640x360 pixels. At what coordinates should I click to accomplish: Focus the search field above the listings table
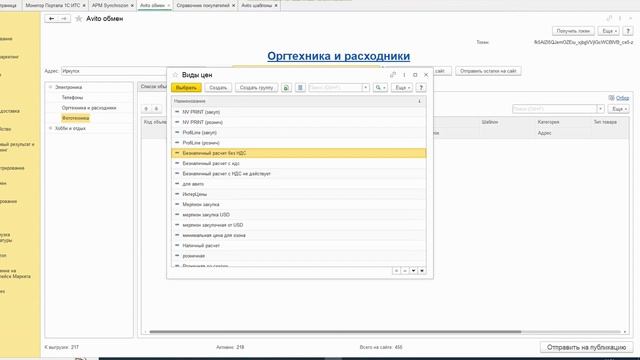tap(554, 109)
